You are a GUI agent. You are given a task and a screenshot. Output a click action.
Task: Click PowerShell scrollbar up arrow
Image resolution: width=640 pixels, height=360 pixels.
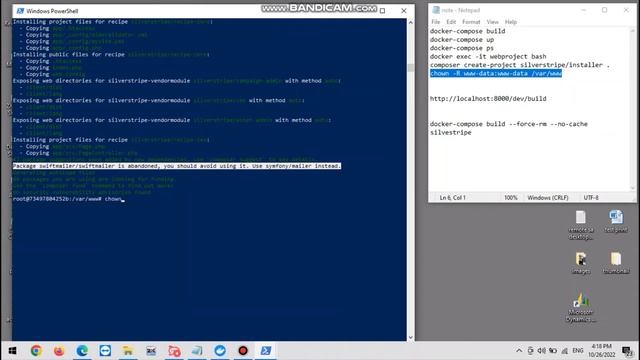[x=411, y=22]
